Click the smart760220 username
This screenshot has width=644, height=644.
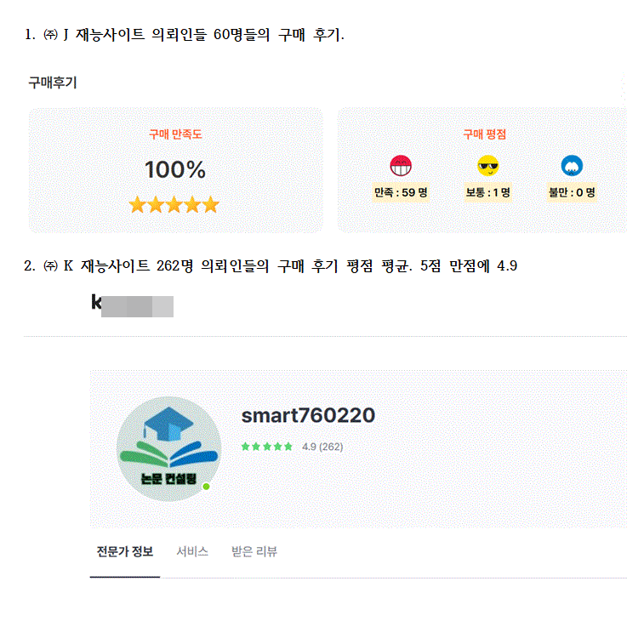point(308,415)
